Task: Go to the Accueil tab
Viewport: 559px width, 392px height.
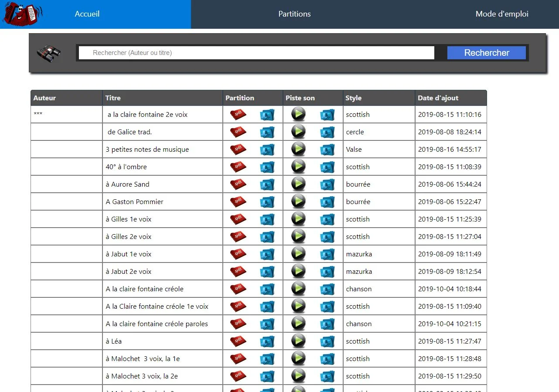Action: pos(87,14)
